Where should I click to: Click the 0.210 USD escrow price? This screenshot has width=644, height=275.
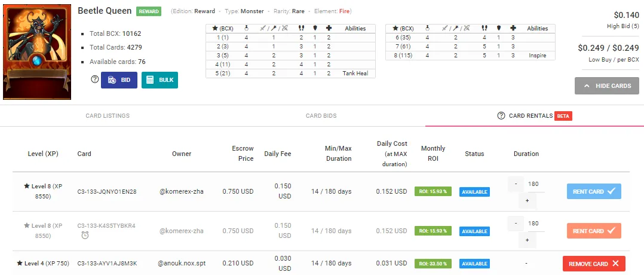tap(238, 264)
